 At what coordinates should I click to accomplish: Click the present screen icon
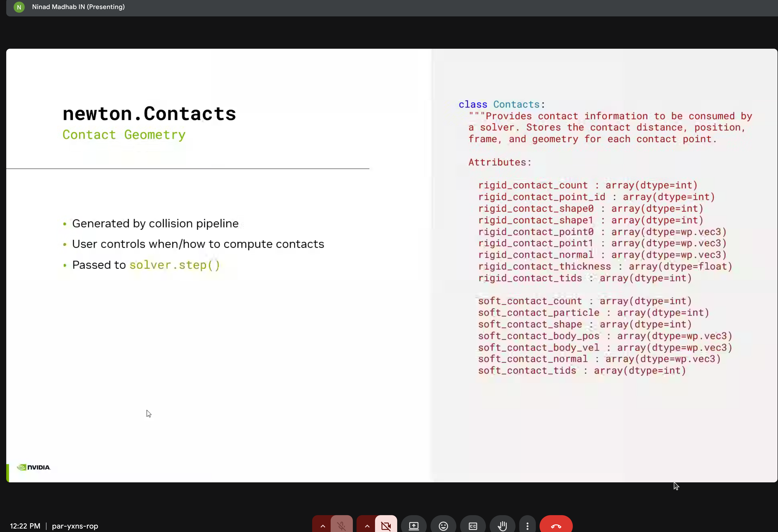(x=414, y=526)
